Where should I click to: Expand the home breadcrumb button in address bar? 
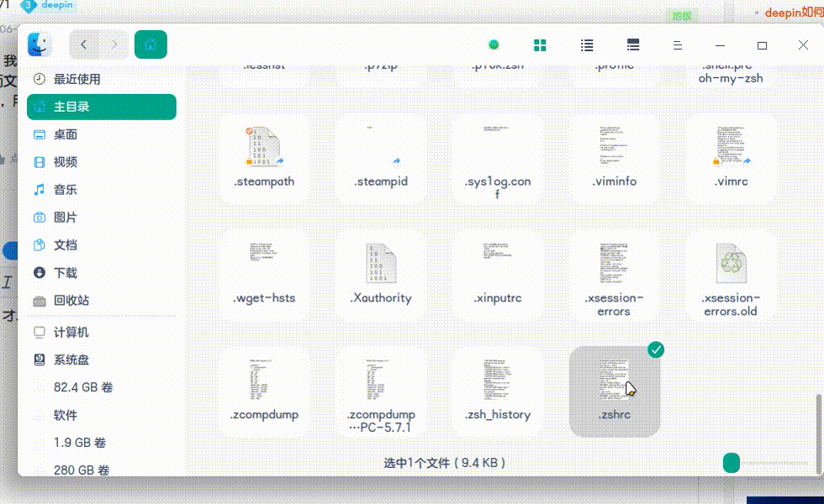click(151, 44)
